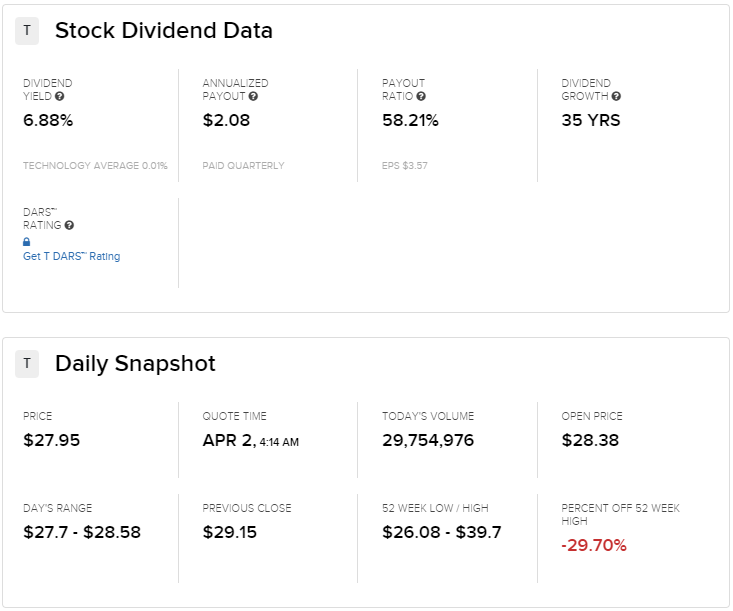Viewport: 733px width, 611px height.
Task: Select the 6.88% dividend yield value
Action: 48,121
